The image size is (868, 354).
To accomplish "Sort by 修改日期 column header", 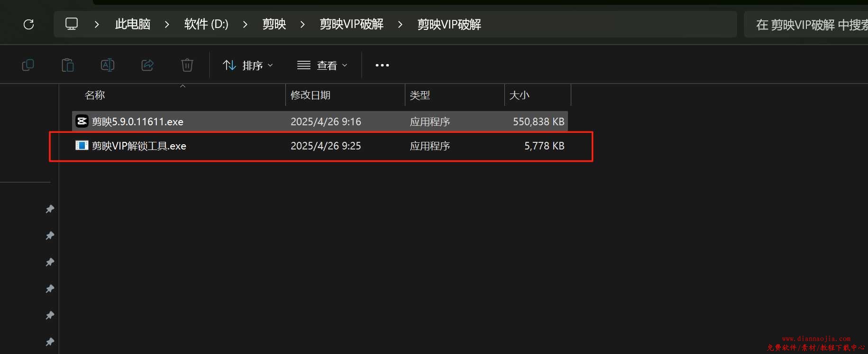I will click(x=311, y=95).
